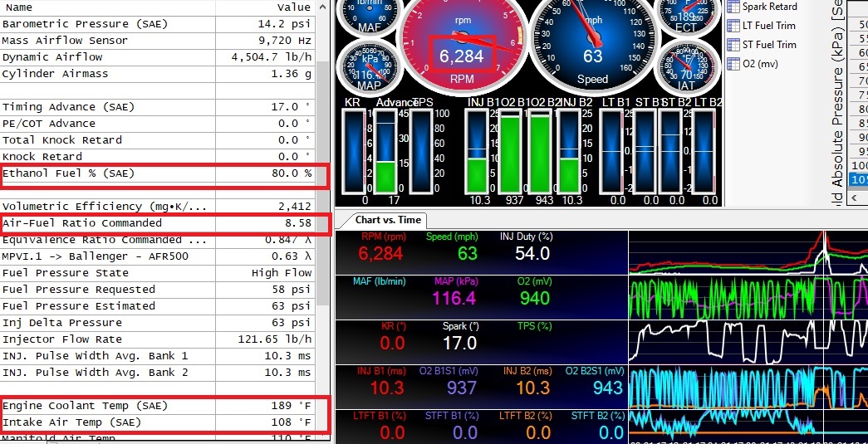Click the KR knock retard bar gauge

point(354,152)
